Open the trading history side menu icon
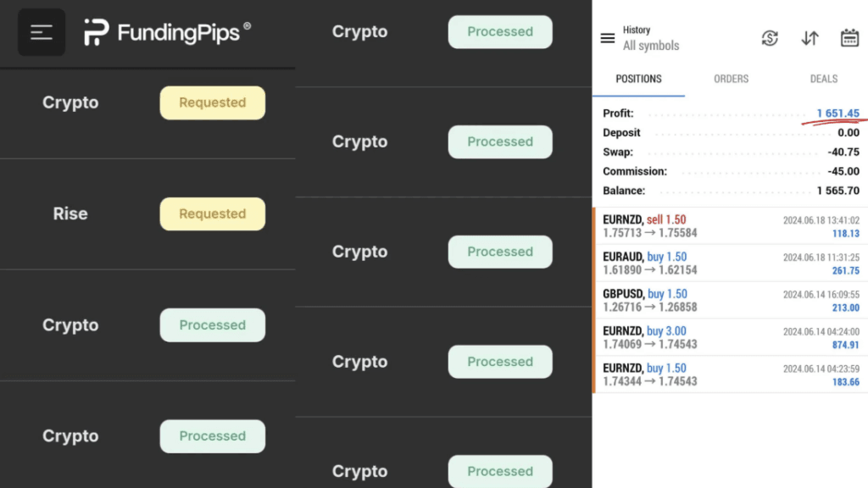 click(607, 38)
